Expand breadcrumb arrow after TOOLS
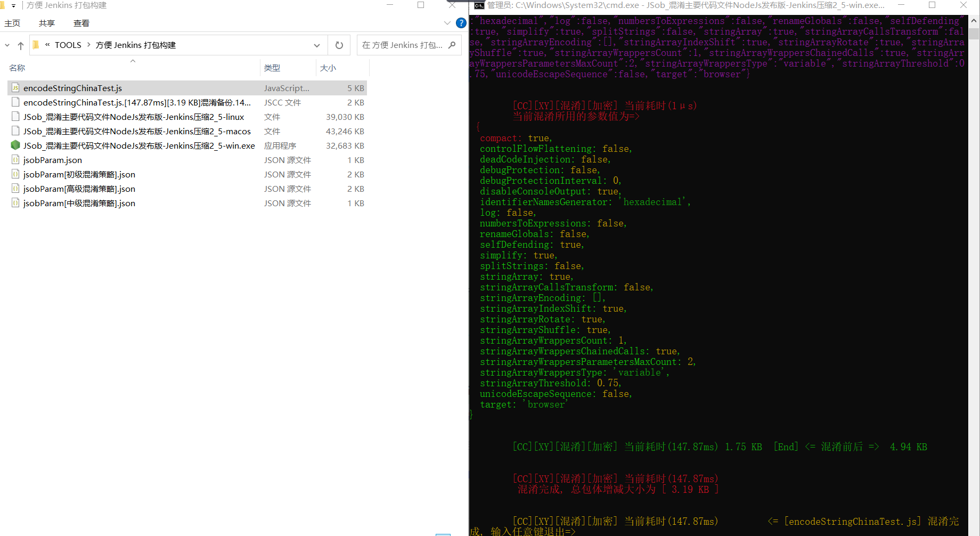This screenshot has width=980, height=536. point(88,45)
